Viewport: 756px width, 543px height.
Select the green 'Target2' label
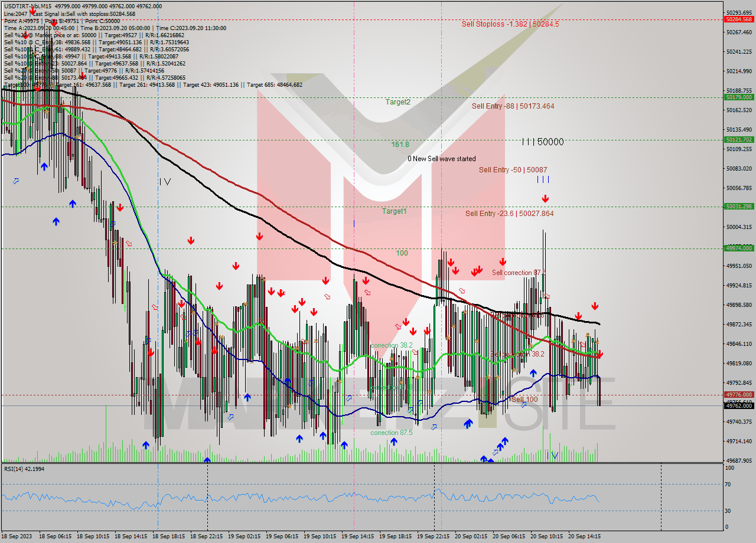[397, 102]
